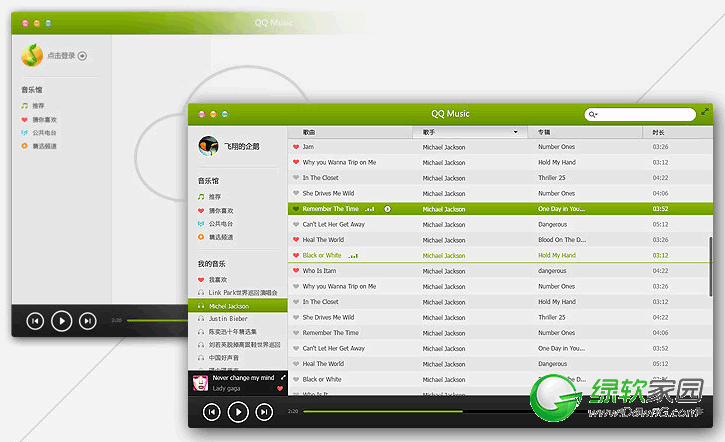Click the fullscreen arrows icon beside the search box

(x=705, y=111)
